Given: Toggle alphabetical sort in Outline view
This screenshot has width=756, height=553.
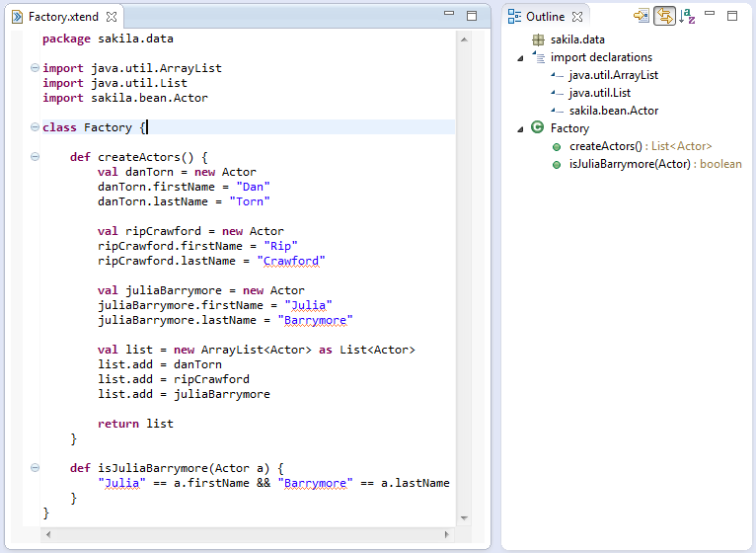Looking at the screenshot, I should pos(687,16).
